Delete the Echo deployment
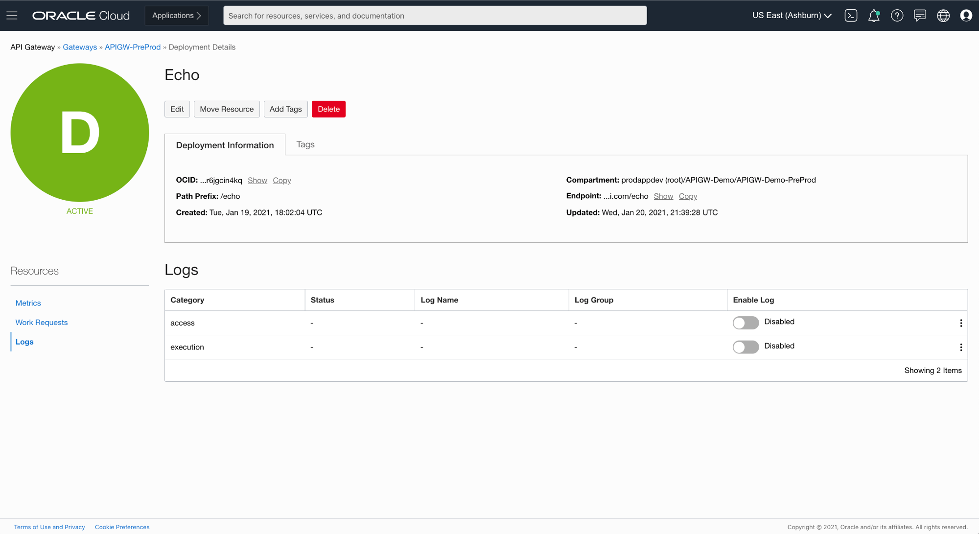 click(x=328, y=109)
